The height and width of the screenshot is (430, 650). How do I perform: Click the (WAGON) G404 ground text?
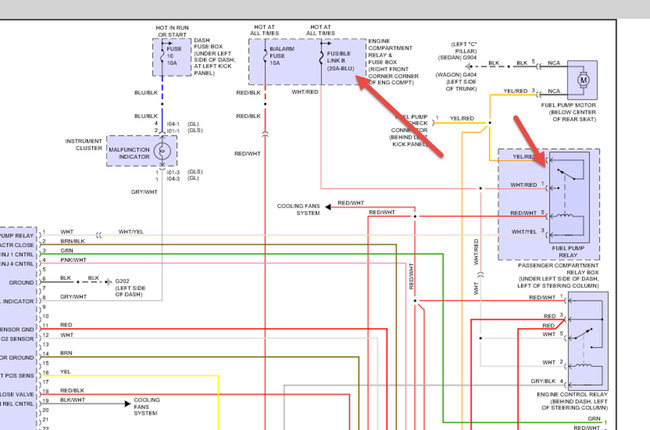pos(456,75)
